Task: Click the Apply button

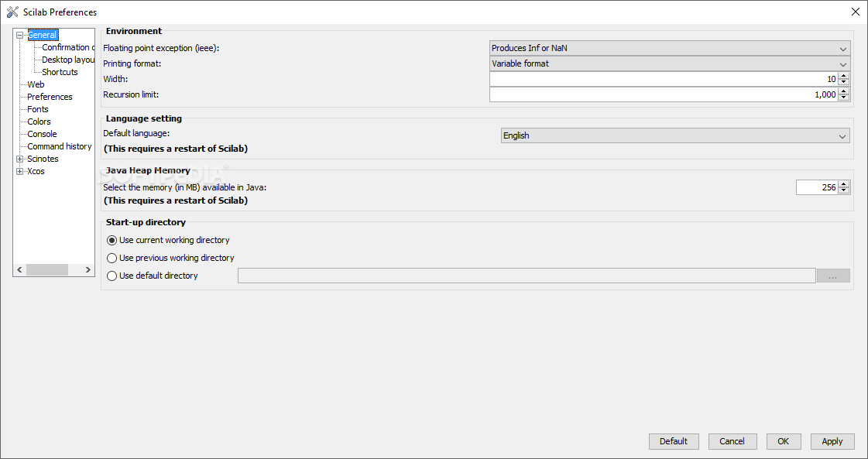Action: click(x=832, y=441)
